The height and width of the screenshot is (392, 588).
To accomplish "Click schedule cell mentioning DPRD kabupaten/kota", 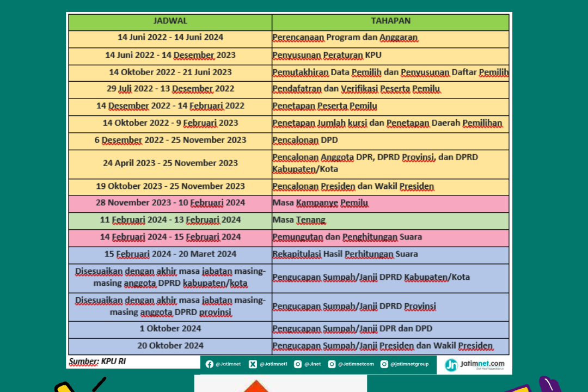I will [170, 278].
